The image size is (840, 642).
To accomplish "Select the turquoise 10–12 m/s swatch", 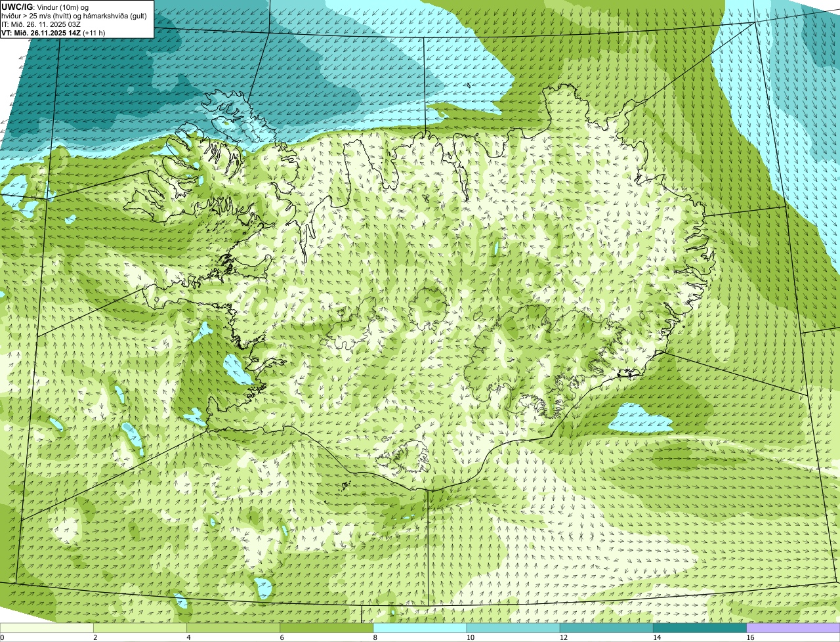I will point(513,628).
